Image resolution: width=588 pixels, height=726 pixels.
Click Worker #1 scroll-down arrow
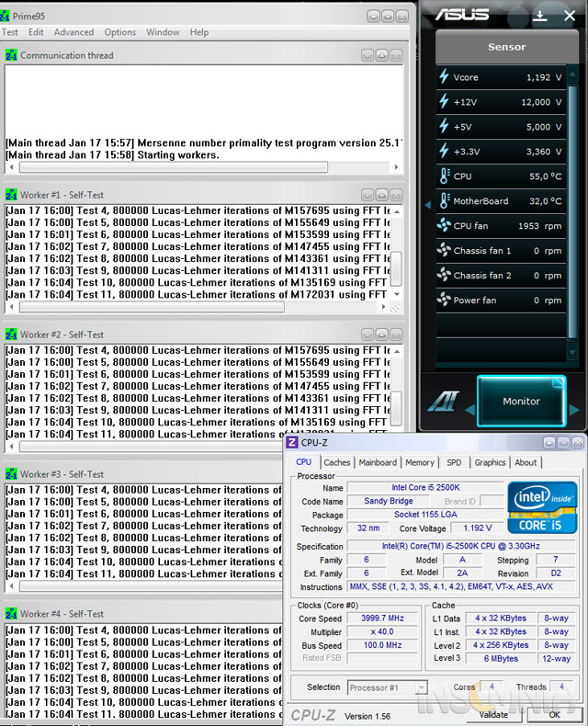coord(397,294)
